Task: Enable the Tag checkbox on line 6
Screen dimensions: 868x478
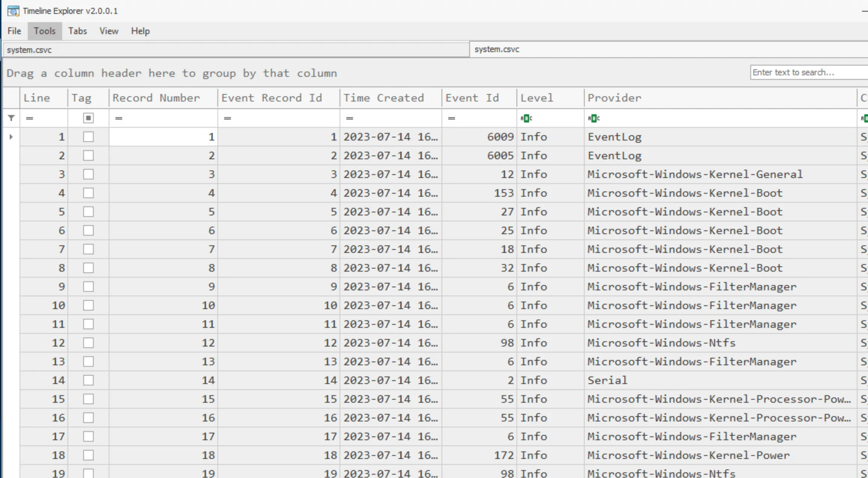Action: (88, 230)
